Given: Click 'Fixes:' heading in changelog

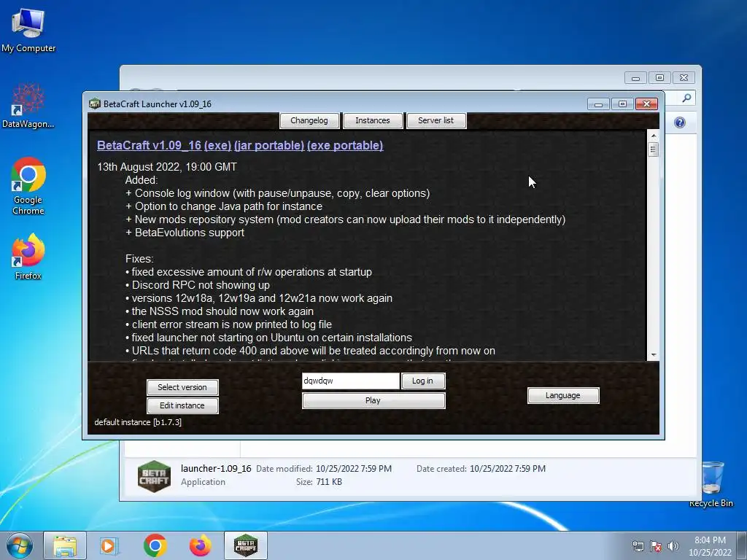Looking at the screenshot, I should point(139,259).
